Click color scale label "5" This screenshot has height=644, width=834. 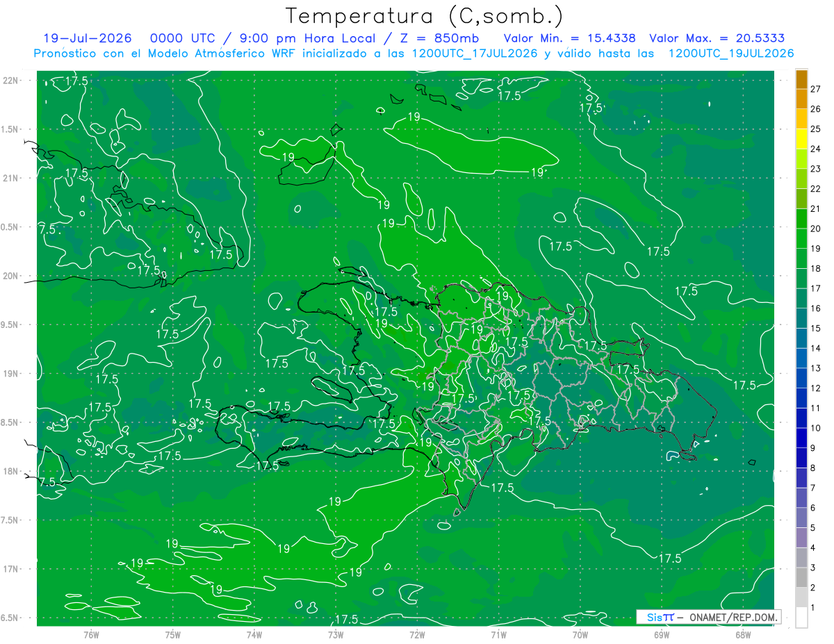813,528
